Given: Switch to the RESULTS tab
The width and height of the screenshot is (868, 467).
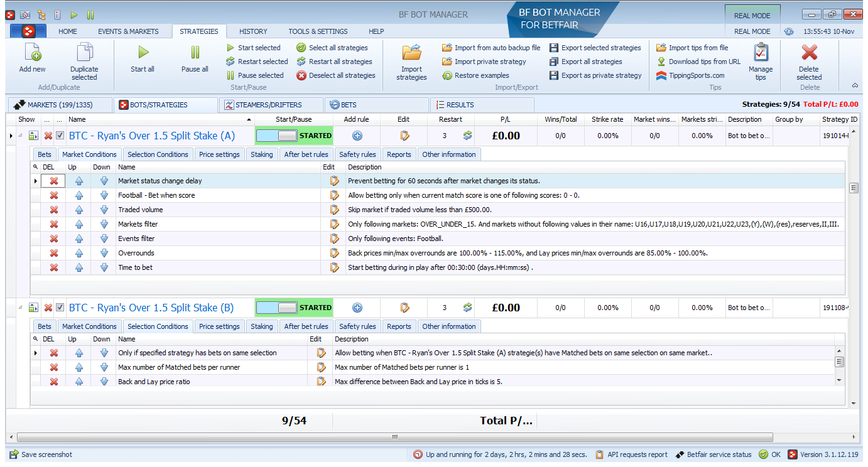Looking at the screenshot, I should click(482, 105).
